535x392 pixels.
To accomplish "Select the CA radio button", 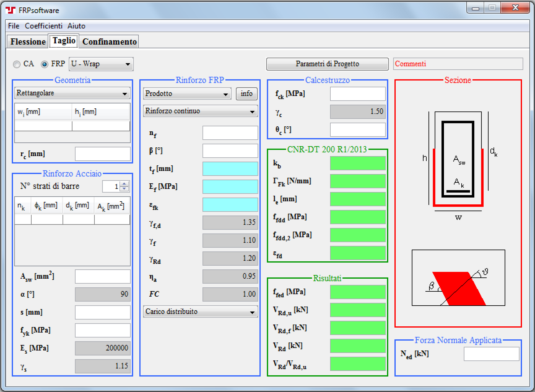I will tap(16, 64).
